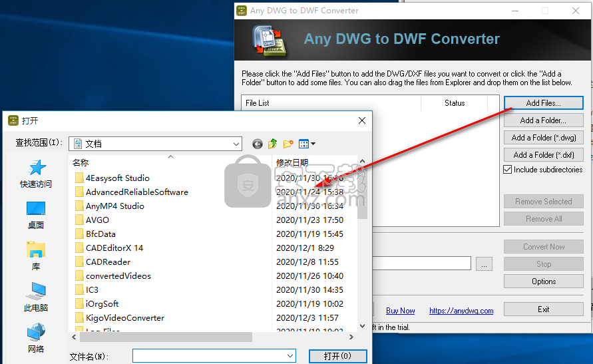This screenshot has width=593, height=364.
Task: Open the view menu icon in dialog
Action: pos(307,144)
